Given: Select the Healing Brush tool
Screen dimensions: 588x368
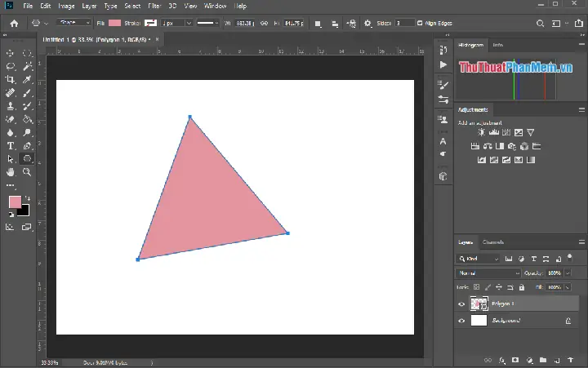Looking at the screenshot, I should (10, 92).
